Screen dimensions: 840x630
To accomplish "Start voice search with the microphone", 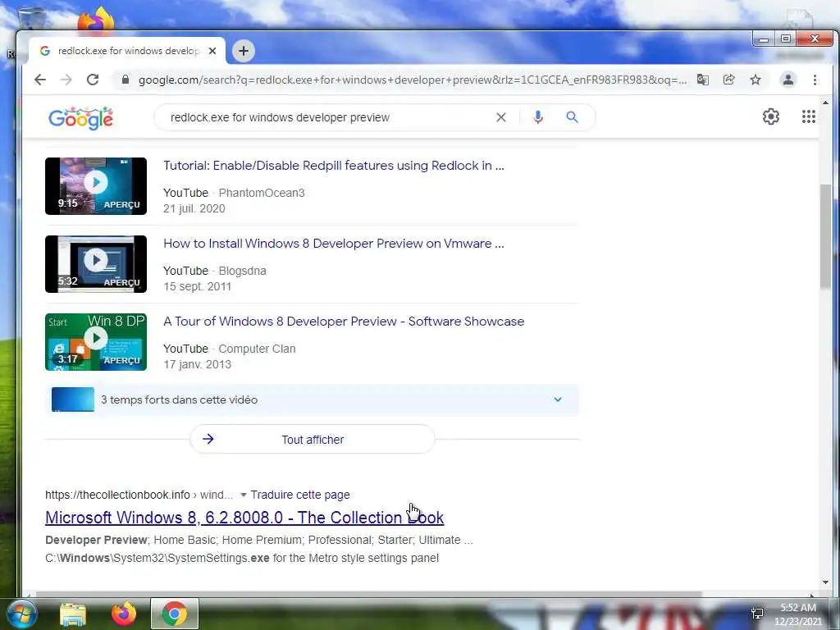I will [x=538, y=117].
